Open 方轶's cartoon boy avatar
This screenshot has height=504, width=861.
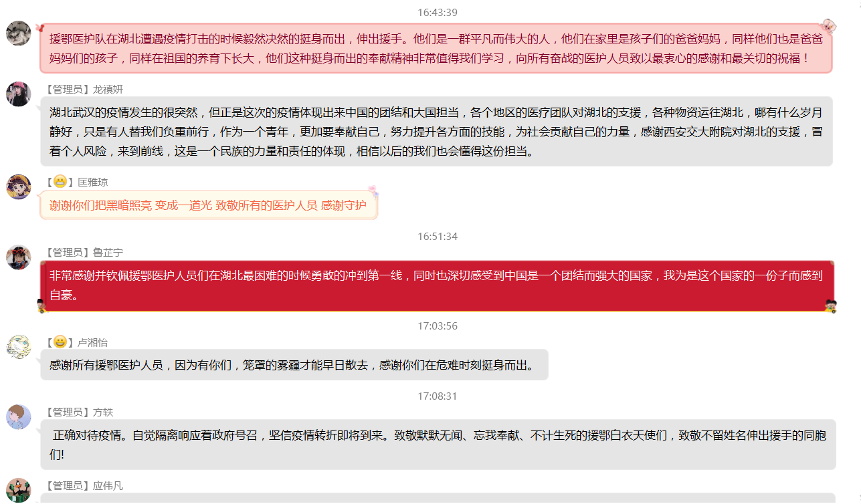coord(19,417)
